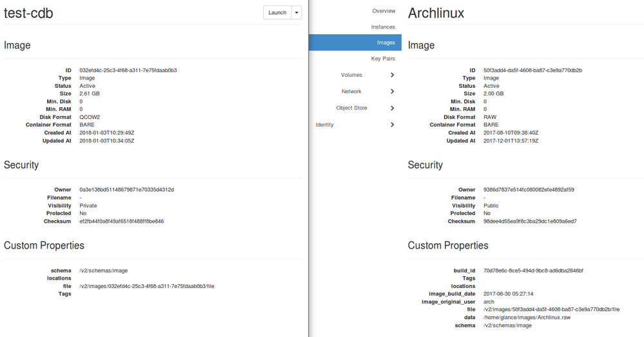Viewport: 644px width, 337px height.
Task: Select the Images sidebar tab
Action: 355,43
